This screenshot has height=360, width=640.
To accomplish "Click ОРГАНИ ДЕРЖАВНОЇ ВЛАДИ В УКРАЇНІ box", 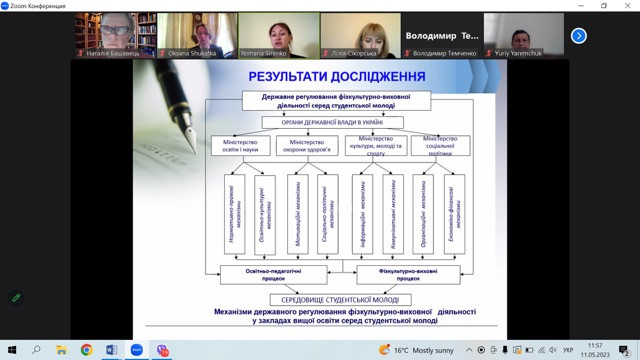I will (332, 122).
